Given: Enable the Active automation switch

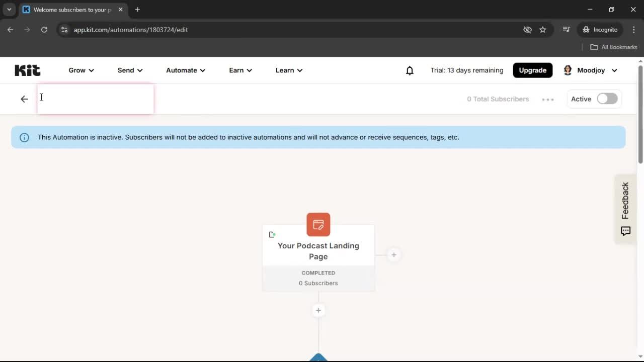Looking at the screenshot, I should coord(607,99).
